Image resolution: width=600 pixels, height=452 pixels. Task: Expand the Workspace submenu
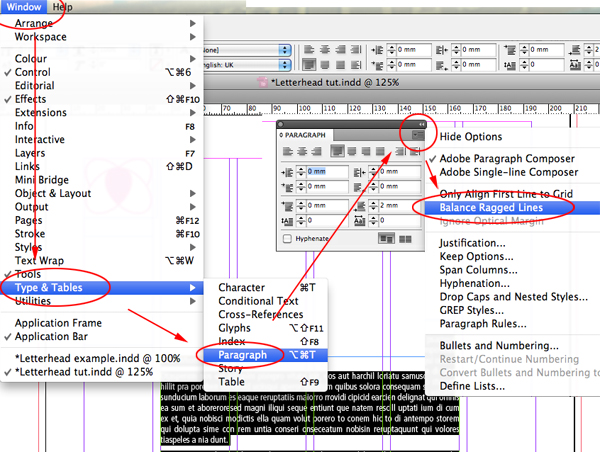coord(102,37)
